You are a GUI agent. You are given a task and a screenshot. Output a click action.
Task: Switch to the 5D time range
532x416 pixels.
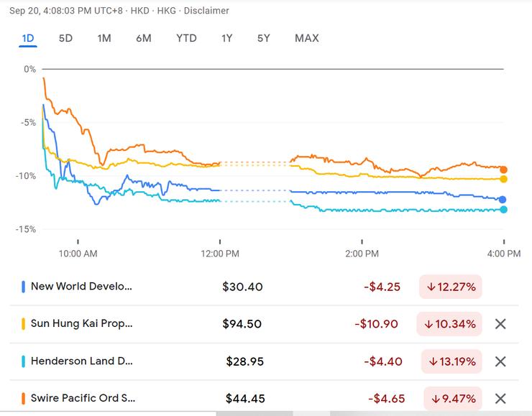65,38
